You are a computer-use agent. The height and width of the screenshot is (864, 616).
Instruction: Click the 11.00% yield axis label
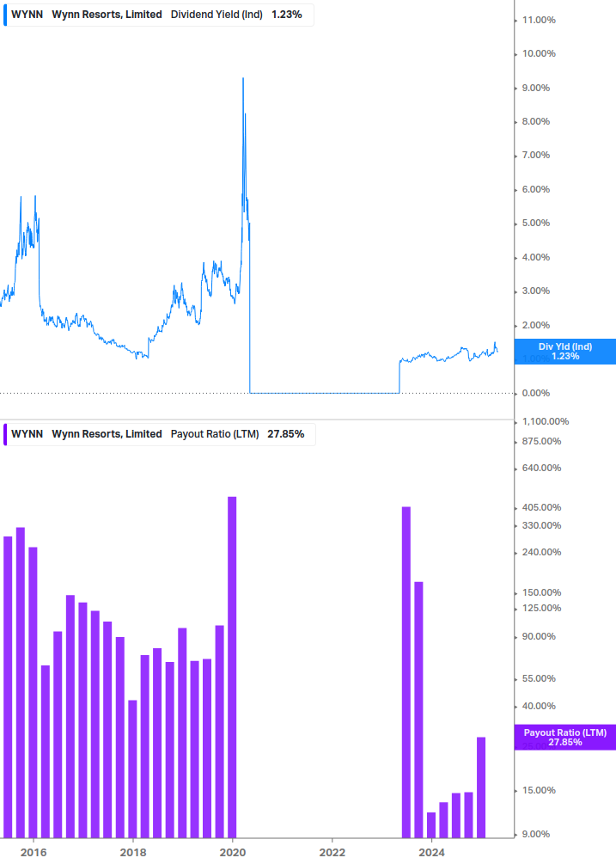[x=539, y=20]
